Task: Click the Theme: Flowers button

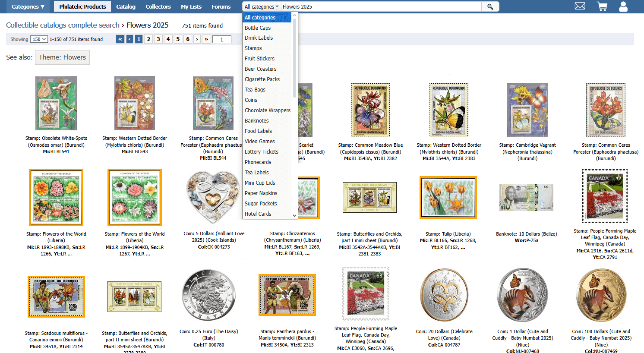Action: [62, 57]
